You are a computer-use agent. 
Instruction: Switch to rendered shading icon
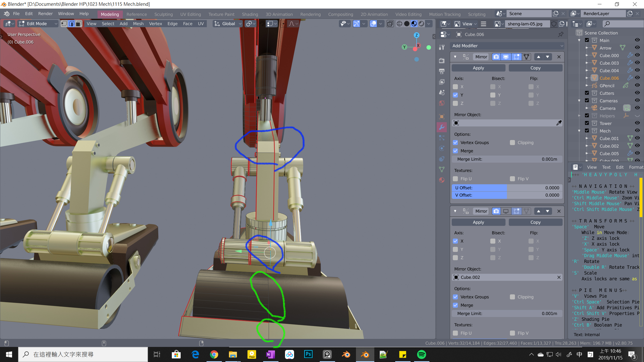[x=421, y=24]
